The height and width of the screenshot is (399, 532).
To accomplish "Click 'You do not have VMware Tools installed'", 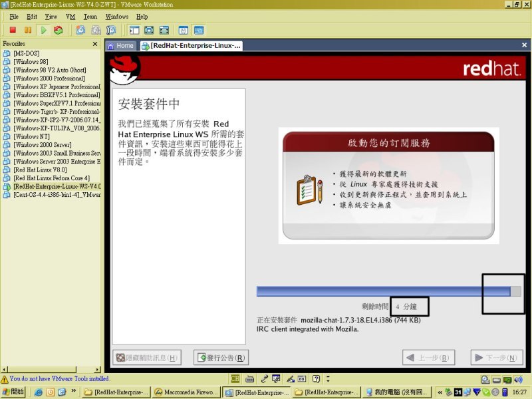I will click(x=59, y=378).
